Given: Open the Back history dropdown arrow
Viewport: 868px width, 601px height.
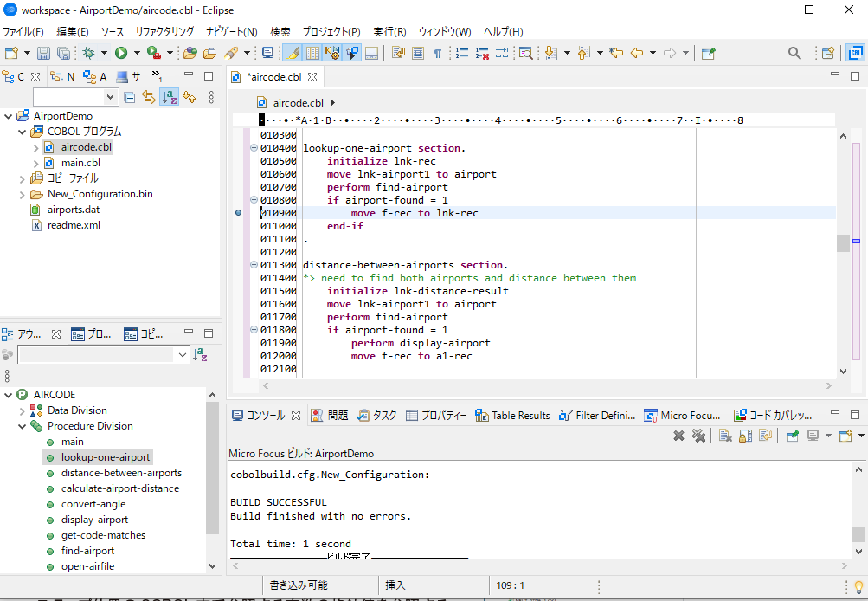Looking at the screenshot, I should click(653, 53).
